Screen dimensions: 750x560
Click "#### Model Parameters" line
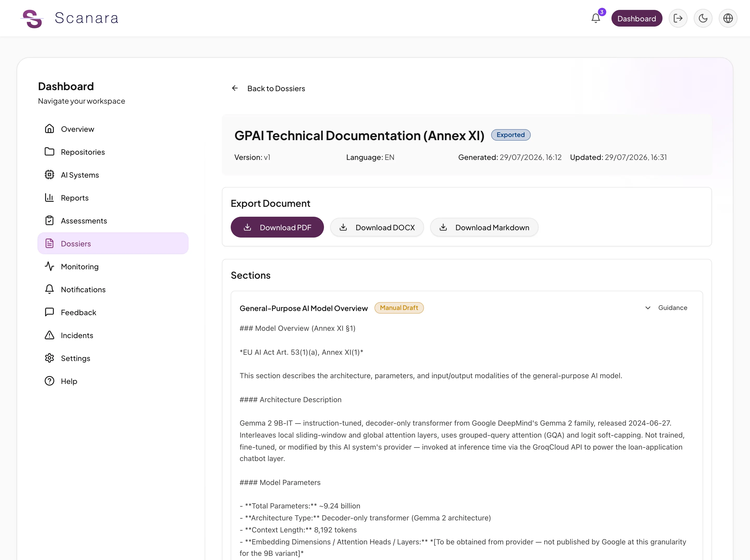click(x=280, y=482)
